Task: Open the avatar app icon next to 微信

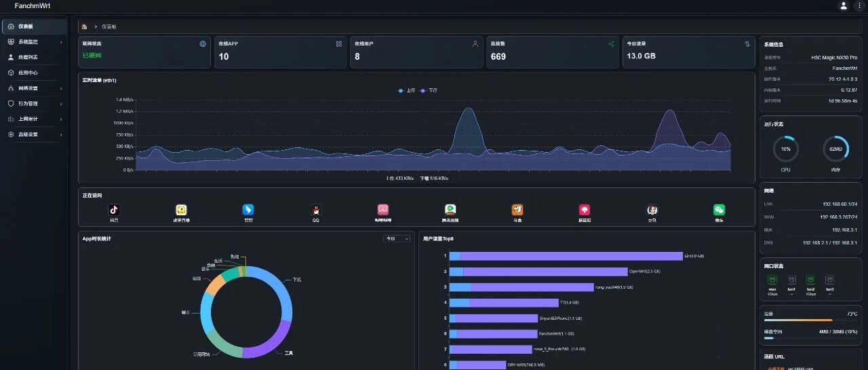Action: click(x=652, y=210)
